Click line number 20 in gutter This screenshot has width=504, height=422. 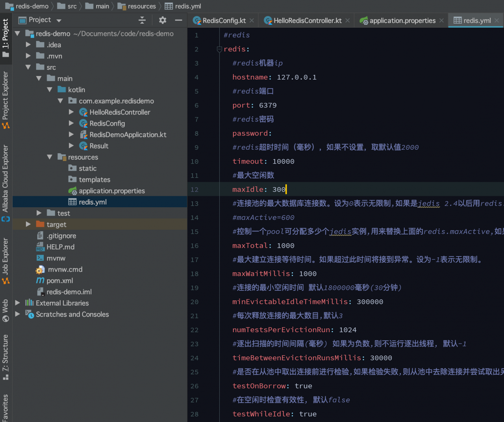point(195,302)
